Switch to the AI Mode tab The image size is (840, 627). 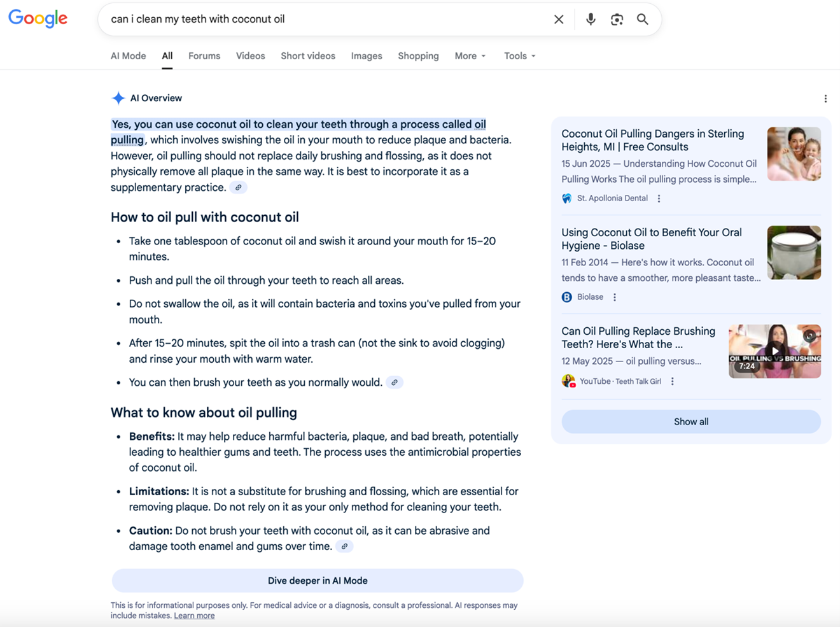point(128,56)
